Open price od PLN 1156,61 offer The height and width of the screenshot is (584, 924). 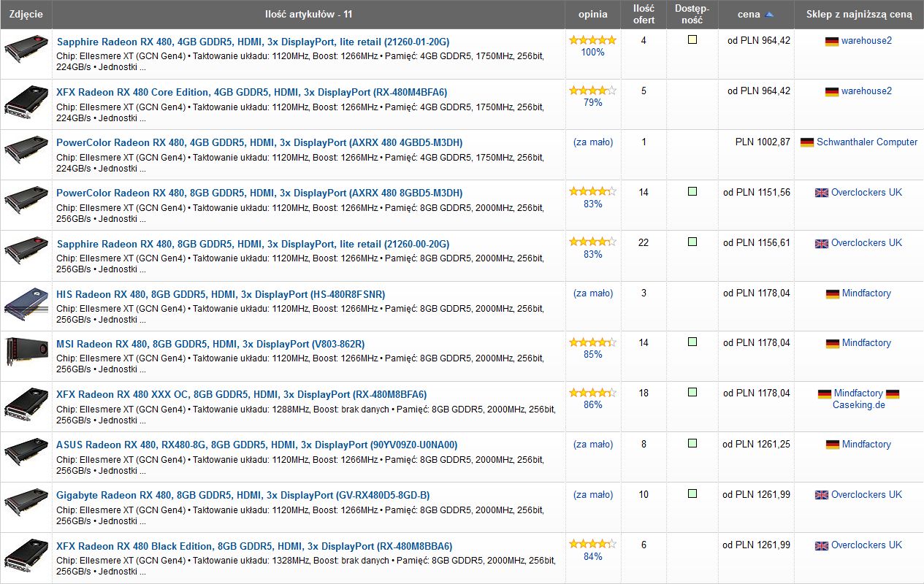[757, 243]
